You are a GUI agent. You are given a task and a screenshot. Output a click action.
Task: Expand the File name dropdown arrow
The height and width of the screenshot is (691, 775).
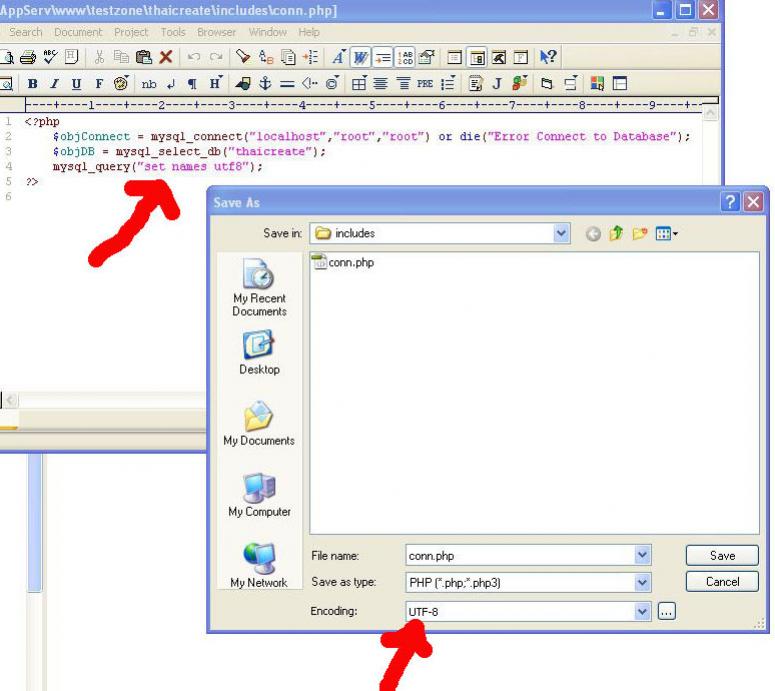tap(642, 556)
